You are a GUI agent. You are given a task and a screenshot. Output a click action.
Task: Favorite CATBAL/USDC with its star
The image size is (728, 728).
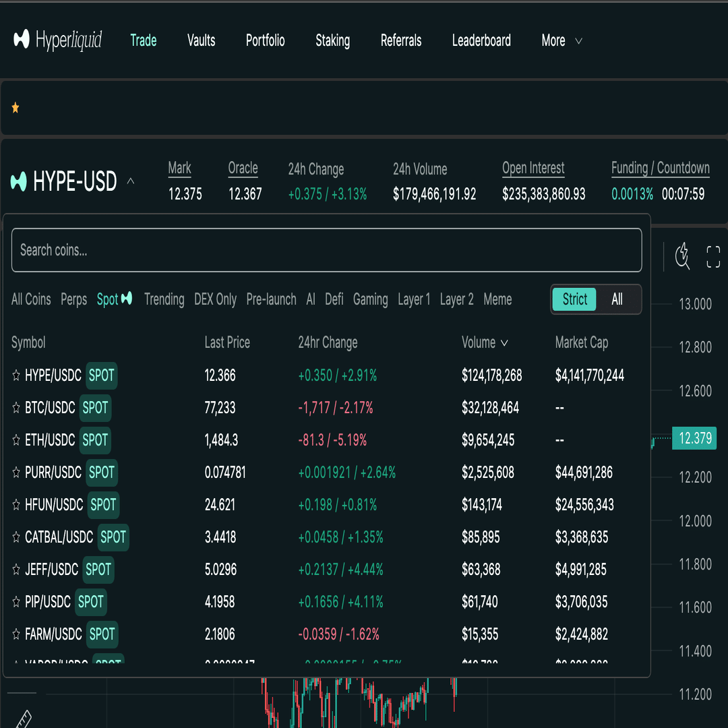[x=16, y=537]
